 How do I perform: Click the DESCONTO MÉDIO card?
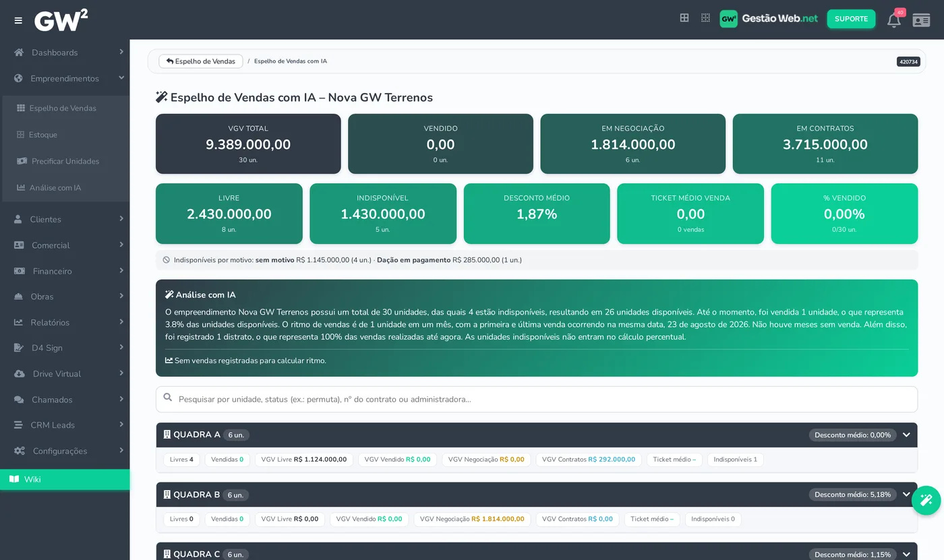pos(537,214)
